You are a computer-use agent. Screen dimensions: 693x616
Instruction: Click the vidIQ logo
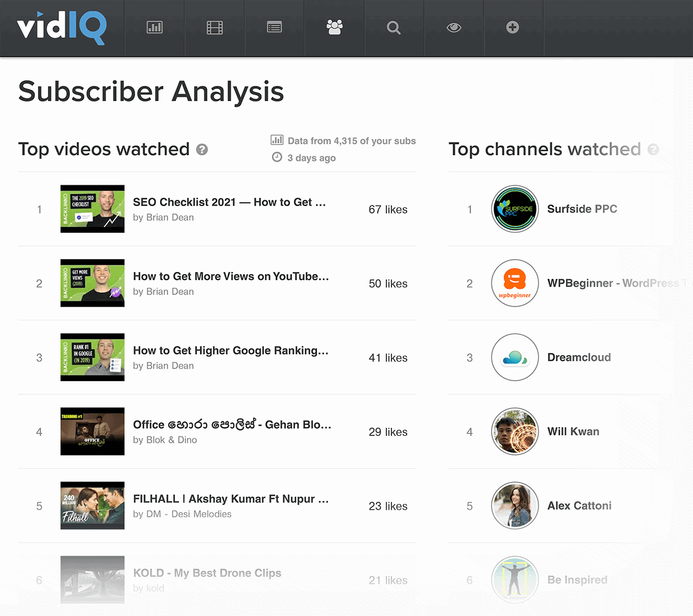pos(62,28)
